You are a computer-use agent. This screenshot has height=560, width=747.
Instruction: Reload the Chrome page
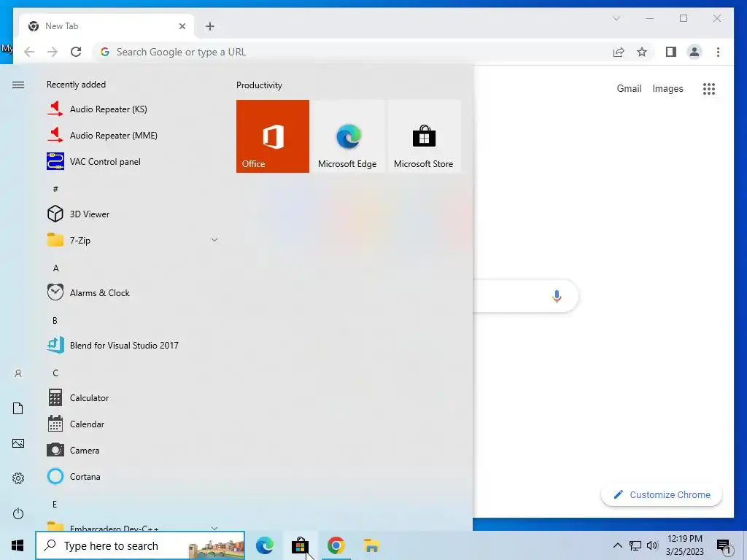point(76,52)
